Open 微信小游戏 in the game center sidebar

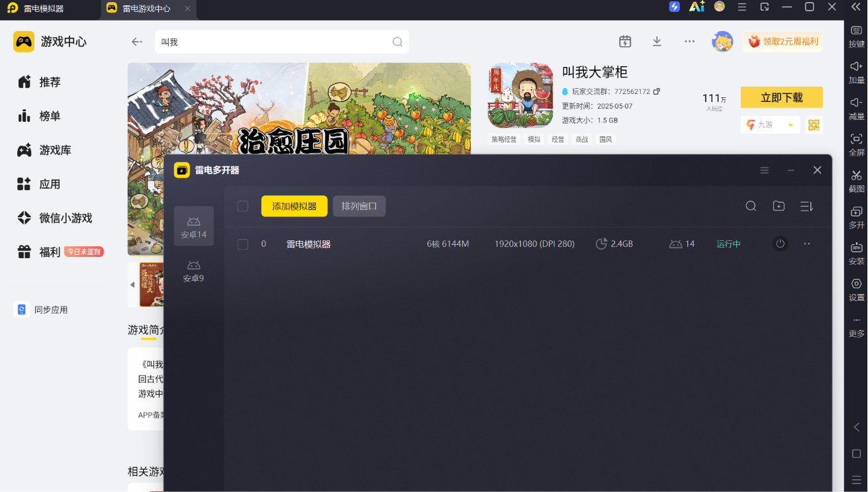pos(55,218)
